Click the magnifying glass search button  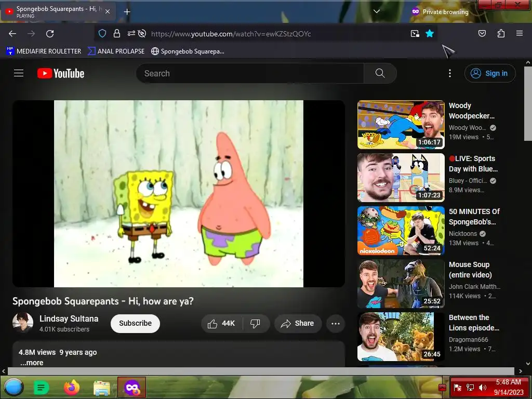point(380,73)
